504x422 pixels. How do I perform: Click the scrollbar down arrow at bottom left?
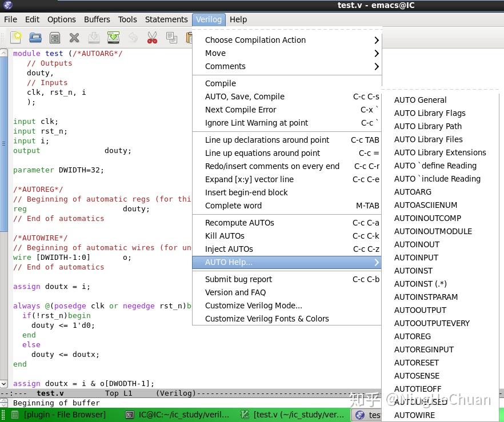click(x=4, y=384)
